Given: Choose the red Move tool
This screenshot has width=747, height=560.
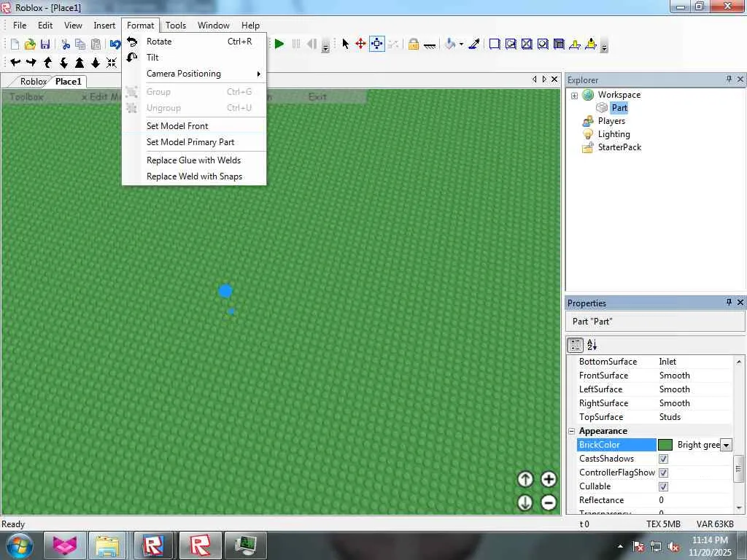Looking at the screenshot, I should (x=360, y=44).
